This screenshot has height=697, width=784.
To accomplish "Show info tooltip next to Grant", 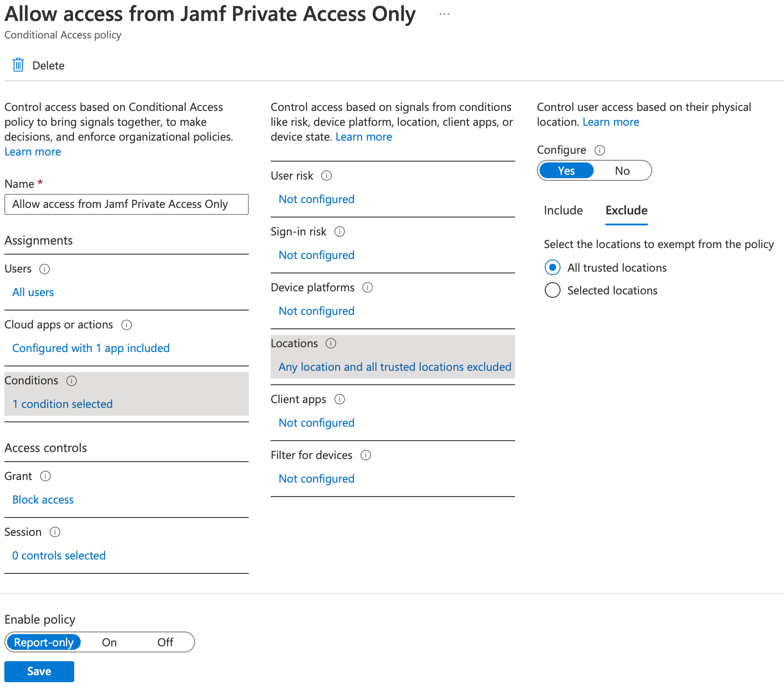I will 45,476.
